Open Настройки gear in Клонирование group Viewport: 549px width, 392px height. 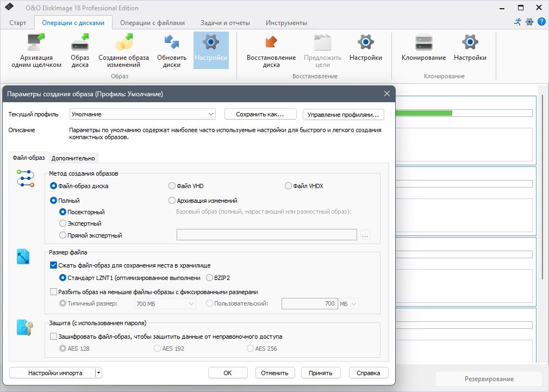click(x=470, y=47)
